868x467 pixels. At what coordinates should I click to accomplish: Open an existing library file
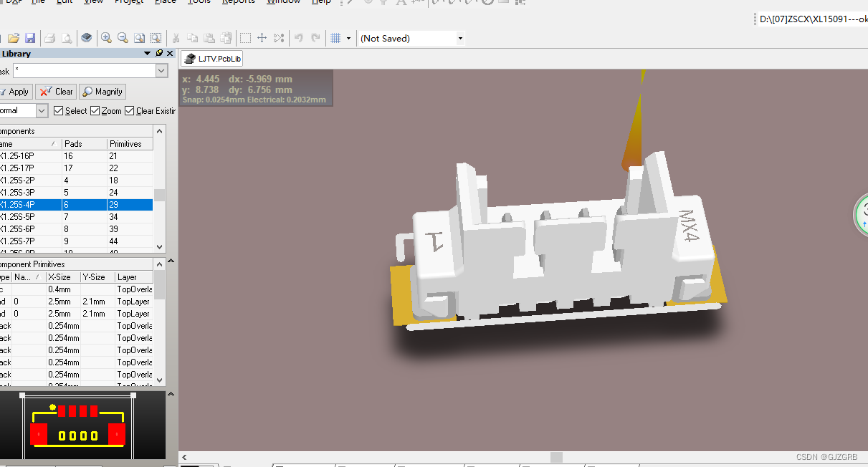click(x=13, y=37)
